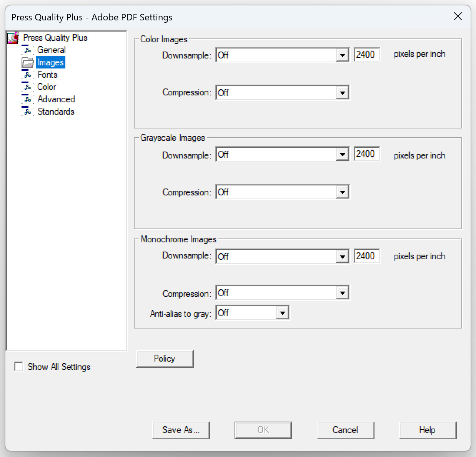Click the Standards settings page icon
This screenshot has width=476, height=457.
[27, 112]
